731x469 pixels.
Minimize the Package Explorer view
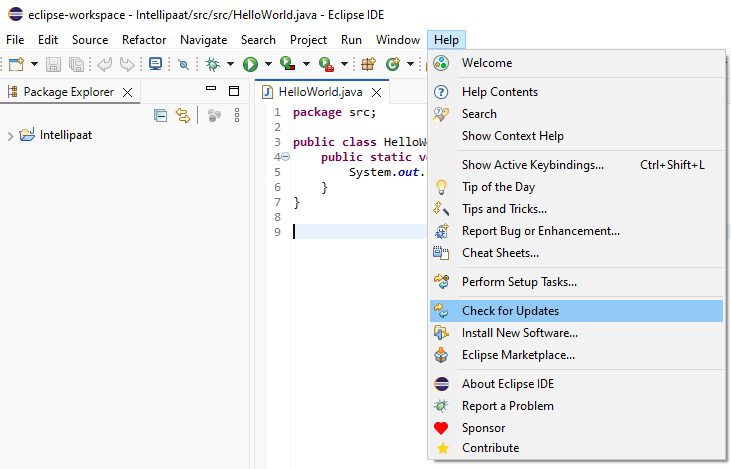coord(211,88)
